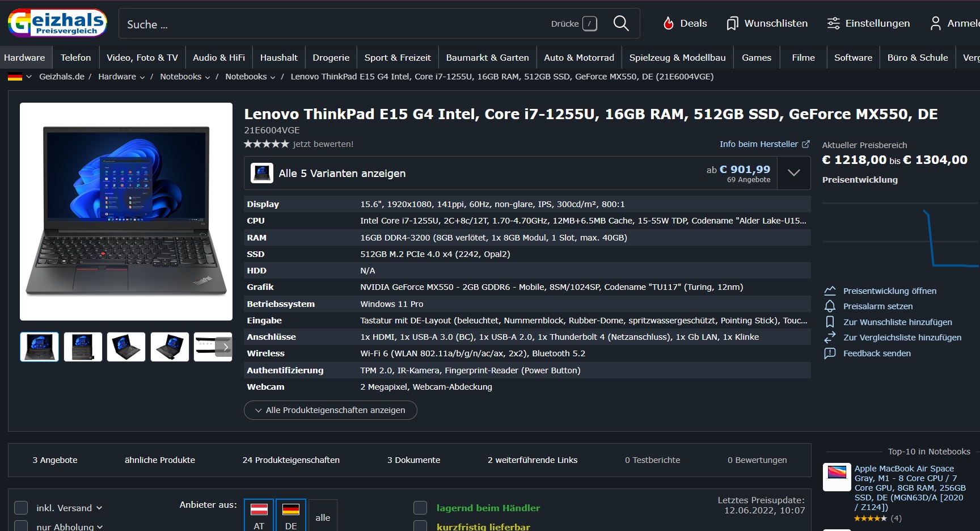
Task: Open the Software category
Action: (x=853, y=57)
